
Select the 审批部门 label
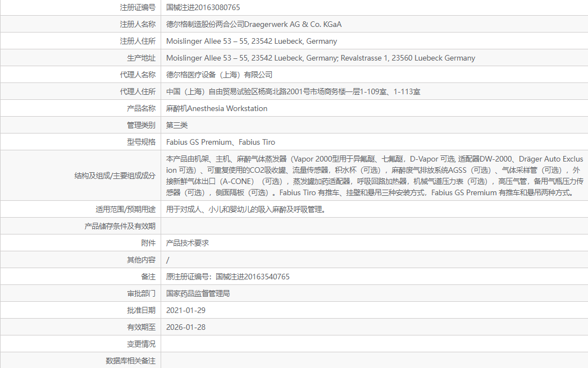tap(141, 294)
